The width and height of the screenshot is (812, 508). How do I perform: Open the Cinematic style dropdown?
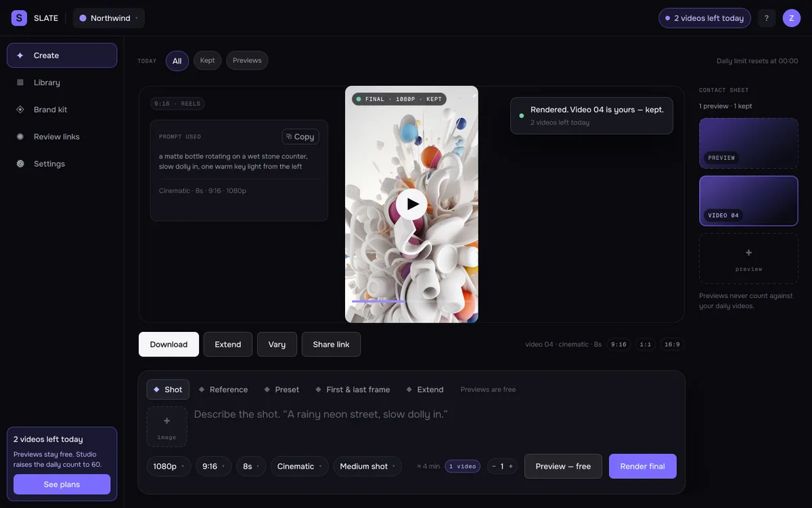[x=300, y=466]
